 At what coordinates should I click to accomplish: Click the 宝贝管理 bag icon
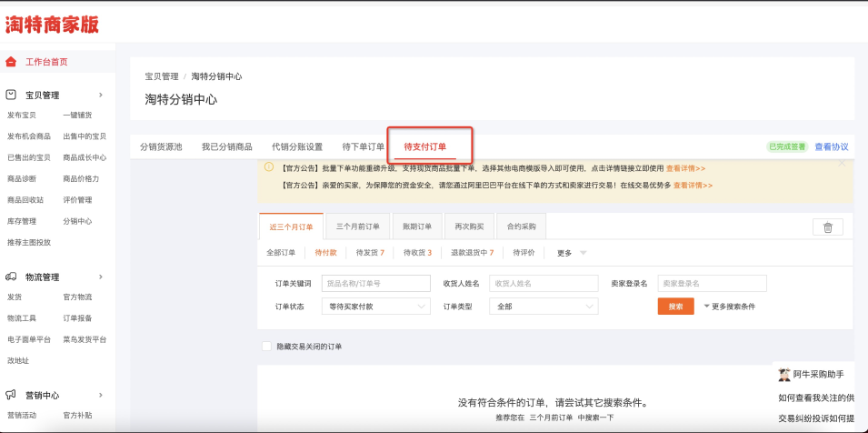pyautogui.click(x=11, y=95)
